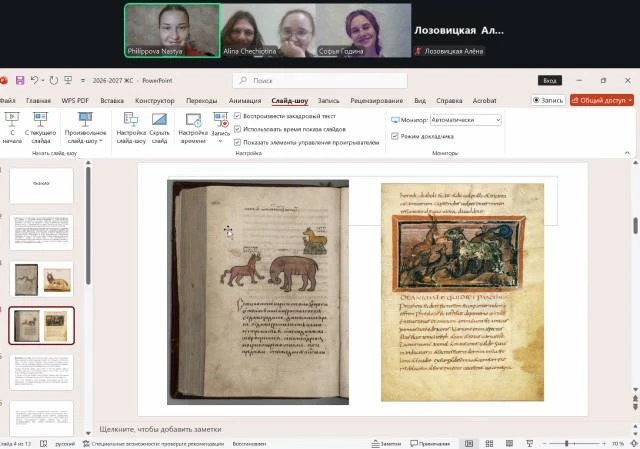Select left manuscript image with elephant

[258, 292]
